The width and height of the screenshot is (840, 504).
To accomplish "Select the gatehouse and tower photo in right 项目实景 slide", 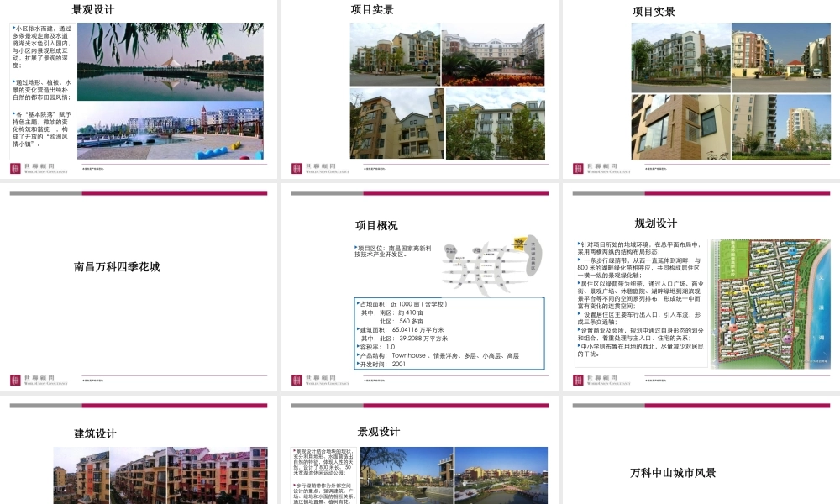I will pos(781,57).
